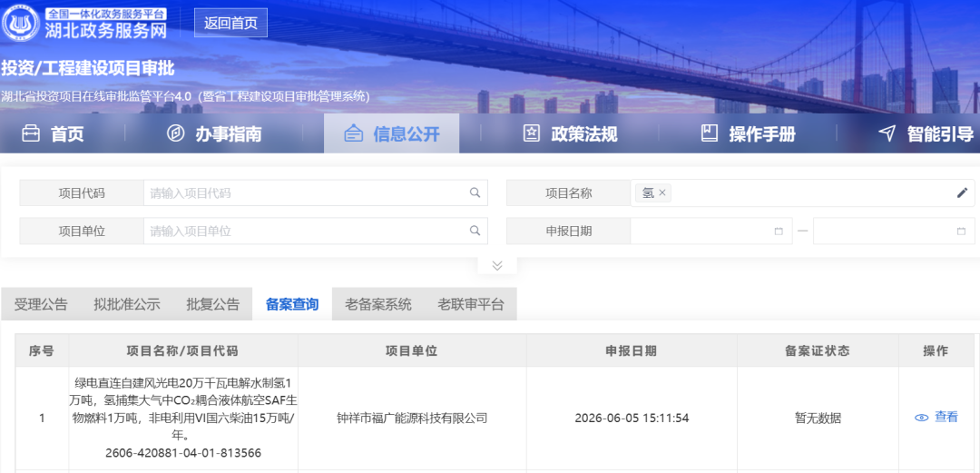Click the 备案证状态 column header
Screen dimensions: 980x473
click(818, 350)
